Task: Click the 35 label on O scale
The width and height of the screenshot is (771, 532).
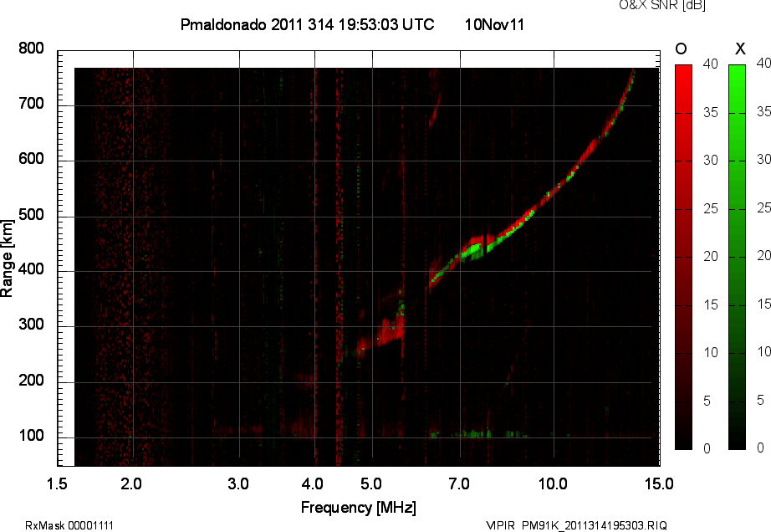Action: click(x=711, y=113)
